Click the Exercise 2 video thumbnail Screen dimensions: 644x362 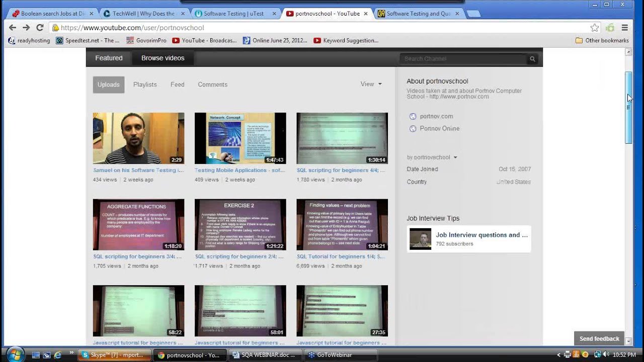[240, 225]
